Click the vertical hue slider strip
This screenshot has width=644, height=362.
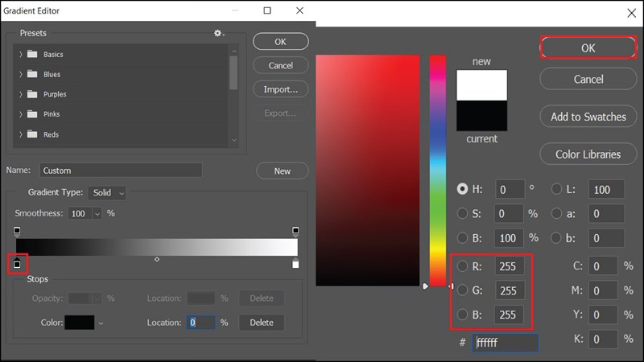pyautogui.click(x=438, y=171)
